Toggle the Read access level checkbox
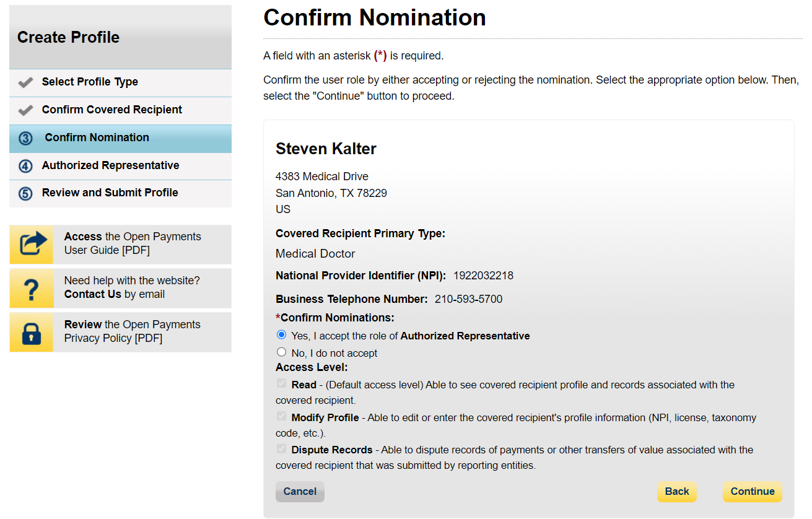This screenshot has width=812, height=519. pyautogui.click(x=282, y=384)
